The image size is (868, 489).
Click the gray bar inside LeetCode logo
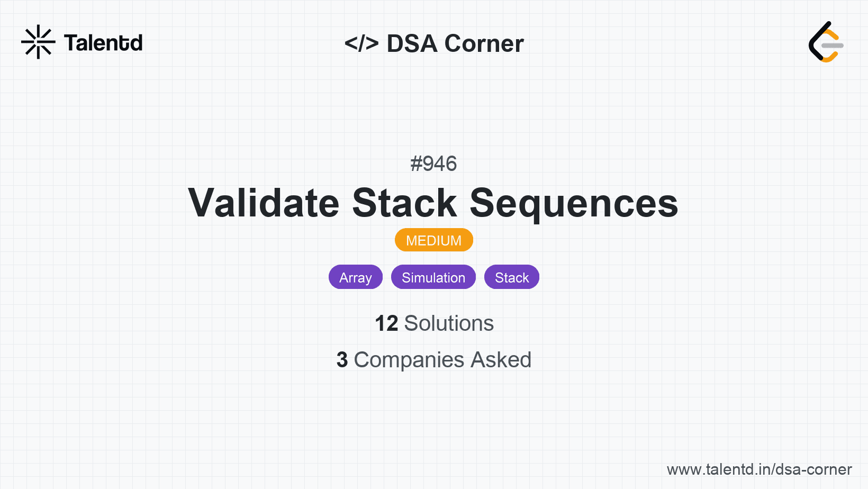pyautogui.click(x=833, y=46)
